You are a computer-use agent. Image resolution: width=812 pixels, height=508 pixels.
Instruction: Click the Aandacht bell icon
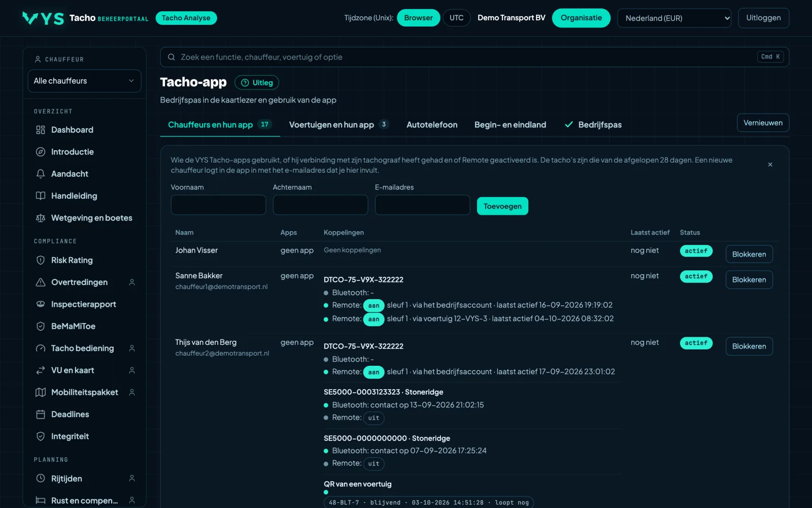[41, 174]
